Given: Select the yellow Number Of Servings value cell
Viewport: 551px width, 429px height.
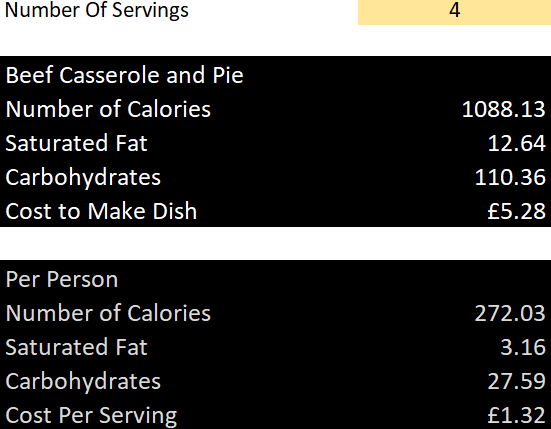Looking at the screenshot, I should click(454, 11).
